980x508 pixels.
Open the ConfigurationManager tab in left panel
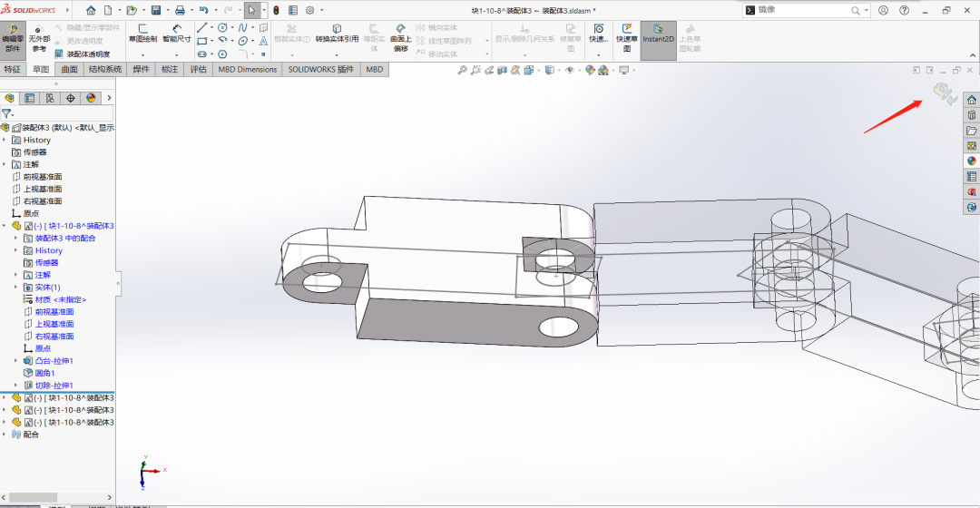click(x=50, y=98)
